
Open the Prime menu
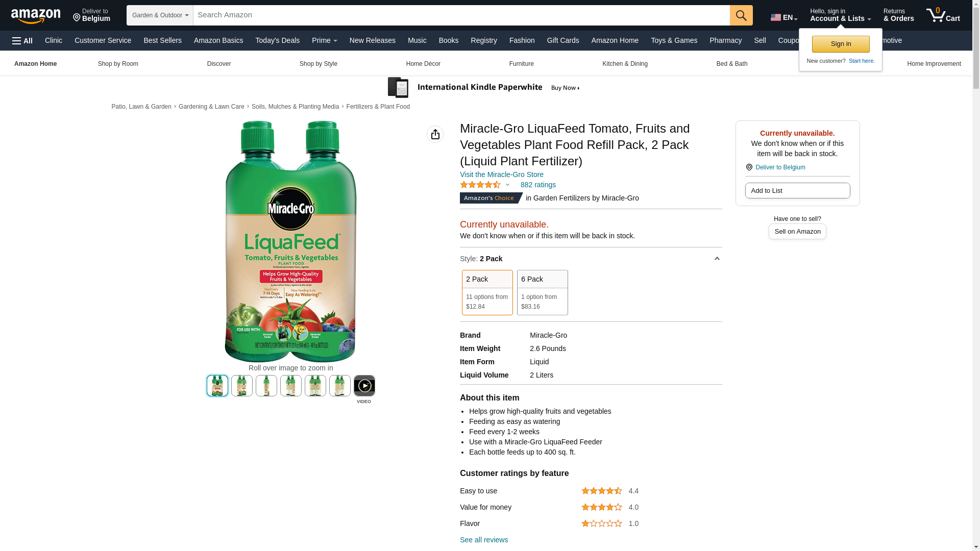click(324, 40)
